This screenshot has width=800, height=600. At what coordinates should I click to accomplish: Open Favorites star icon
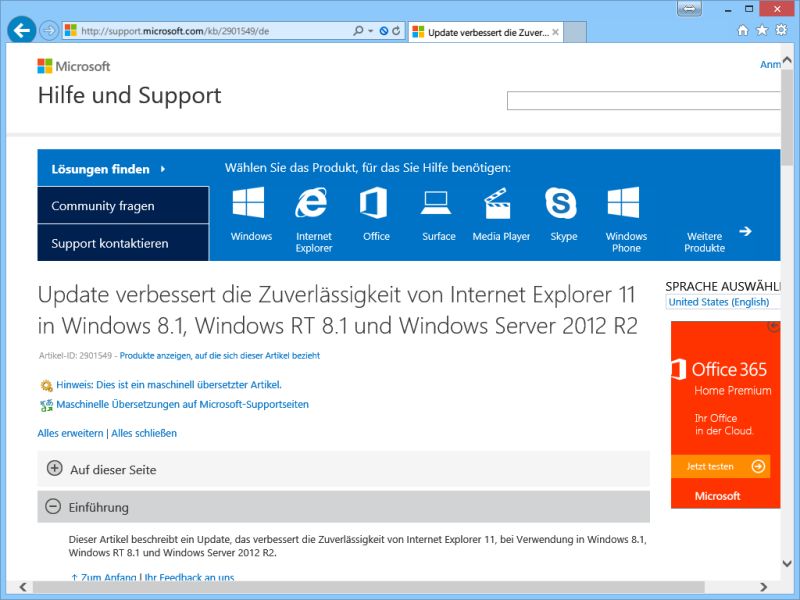pos(762,30)
